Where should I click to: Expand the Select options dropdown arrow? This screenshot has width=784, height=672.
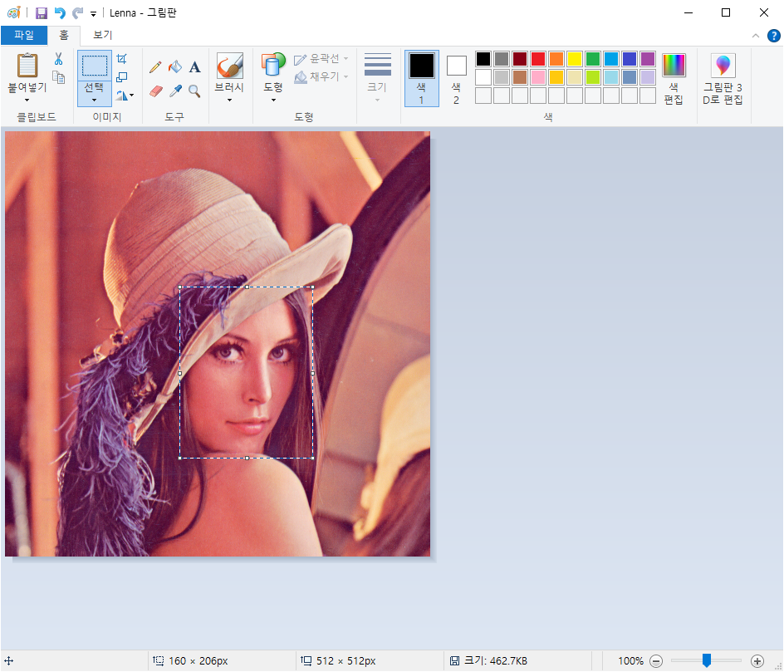click(94, 100)
